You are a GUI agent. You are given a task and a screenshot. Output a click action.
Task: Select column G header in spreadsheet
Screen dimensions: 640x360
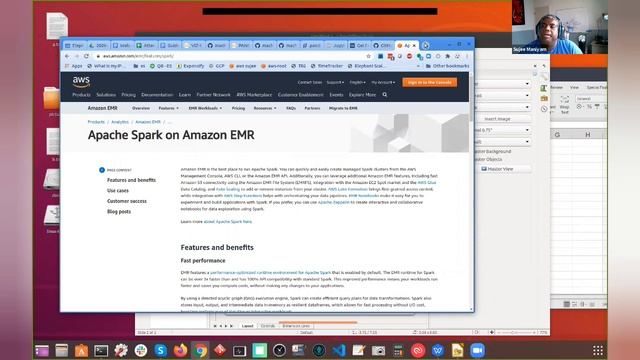pos(558,135)
